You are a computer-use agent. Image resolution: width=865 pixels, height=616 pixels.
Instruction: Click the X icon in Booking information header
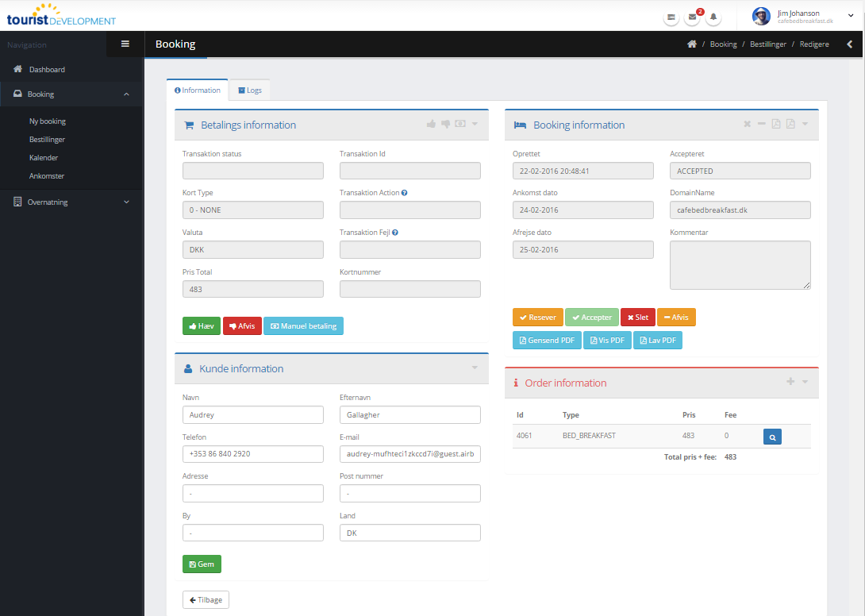747,125
